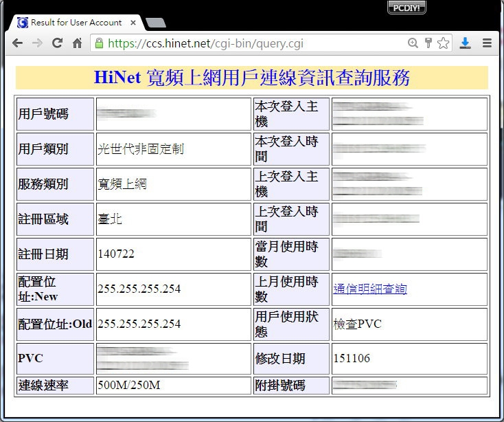Click the 連線速率 label cell
The image size is (504, 422).
[55, 386]
